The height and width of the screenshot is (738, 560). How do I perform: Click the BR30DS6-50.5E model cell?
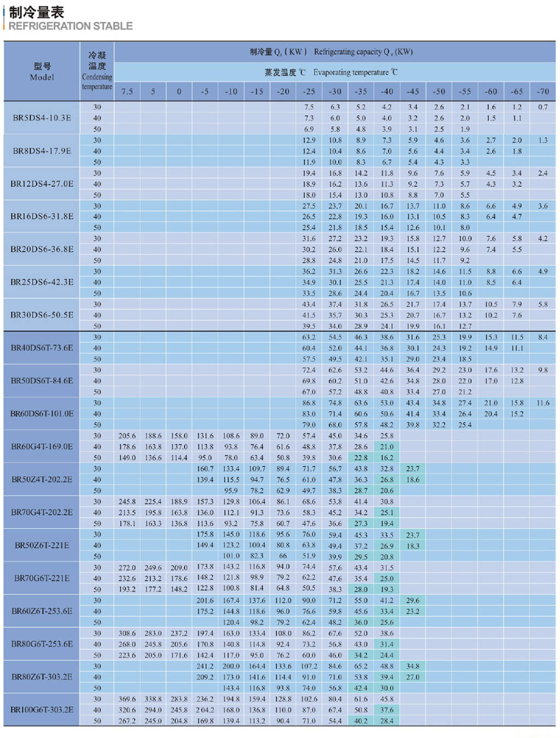(42, 315)
